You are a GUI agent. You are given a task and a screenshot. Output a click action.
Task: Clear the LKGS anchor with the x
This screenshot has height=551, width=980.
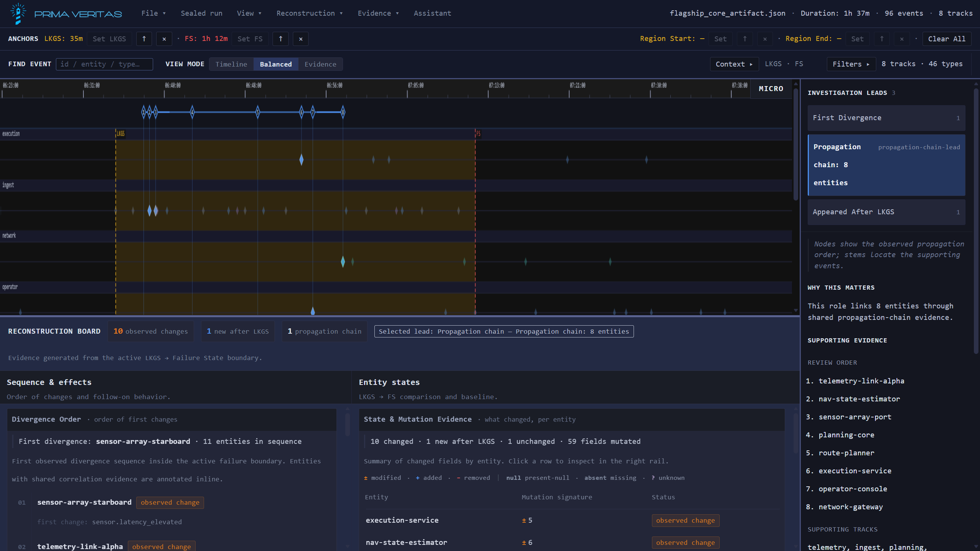164,39
